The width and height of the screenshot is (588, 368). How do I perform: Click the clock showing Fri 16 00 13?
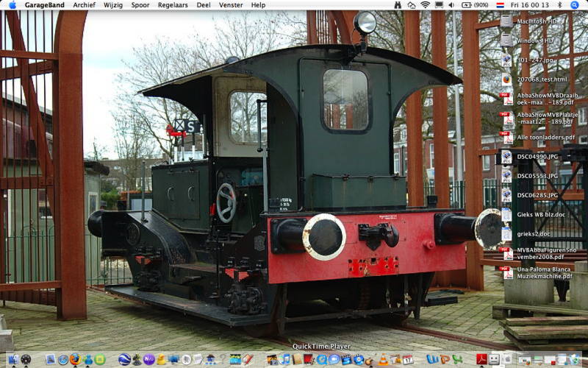[529, 5]
